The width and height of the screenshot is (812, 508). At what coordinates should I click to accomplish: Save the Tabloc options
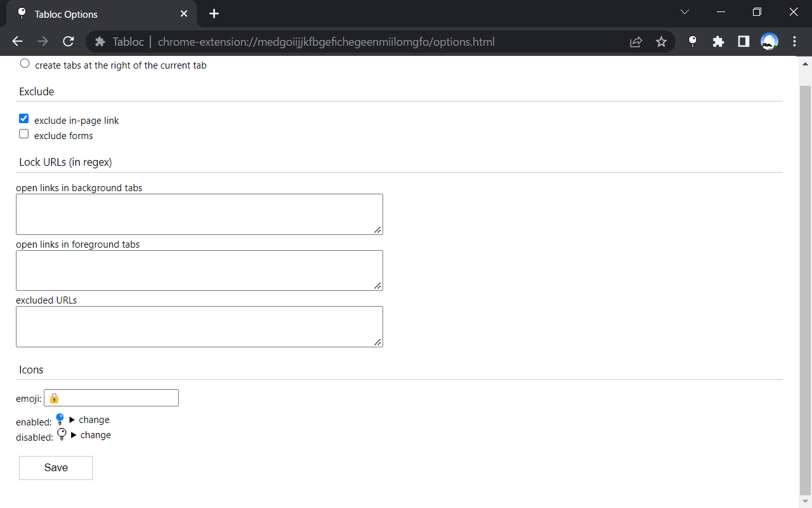tap(56, 468)
